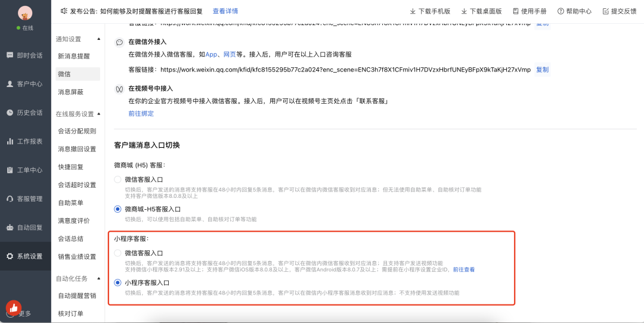The image size is (644, 323).
Task: Select 小程序客服入口 radio button
Action: 117,283
